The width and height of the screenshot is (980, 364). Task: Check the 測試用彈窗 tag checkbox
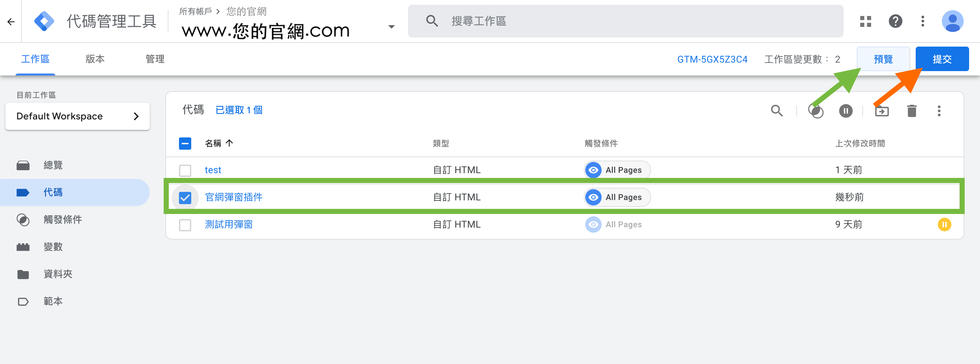(x=185, y=225)
